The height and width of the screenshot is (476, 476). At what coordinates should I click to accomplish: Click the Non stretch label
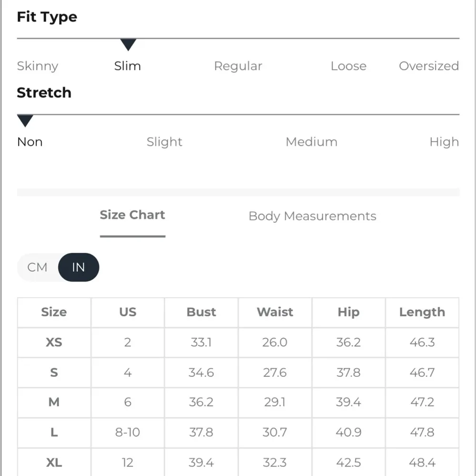pos(30,142)
